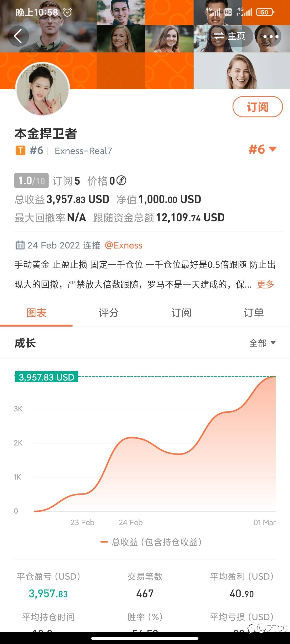Tap the calendar icon beside 24 Feb 2022
Screen dimensions: 290x644
click(20, 245)
